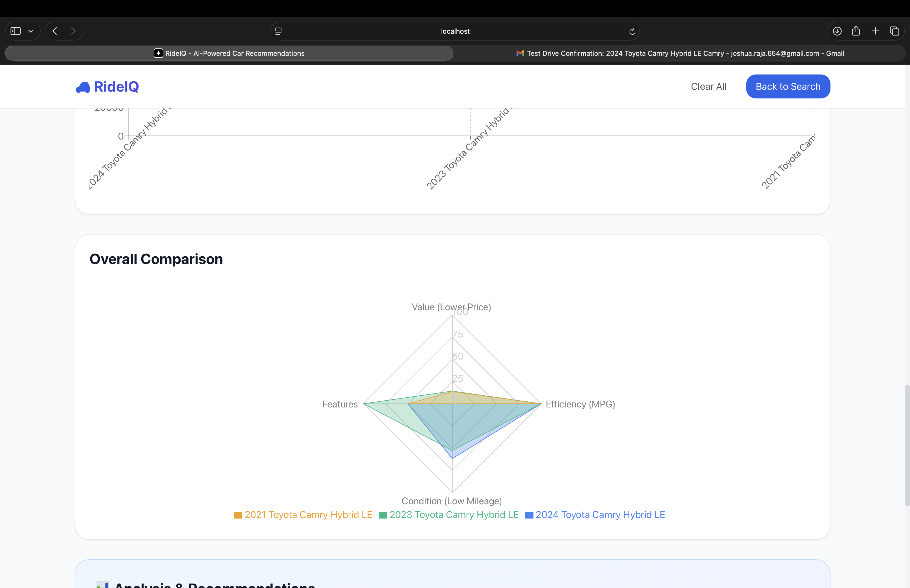Screen dimensions: 910x588
Task: Toggle 2024 Toyota Camry Hybrid LE legend
Action: coord(595,515)
